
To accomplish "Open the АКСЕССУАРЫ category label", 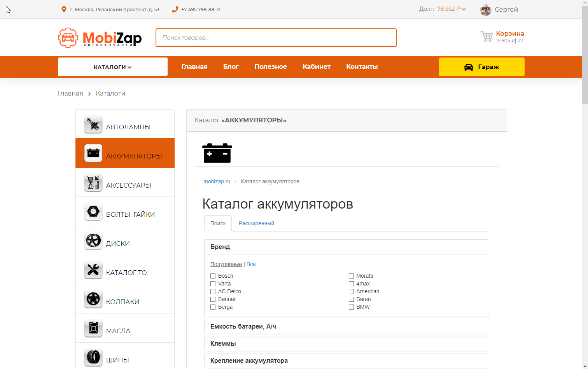I will coord(128,185).
